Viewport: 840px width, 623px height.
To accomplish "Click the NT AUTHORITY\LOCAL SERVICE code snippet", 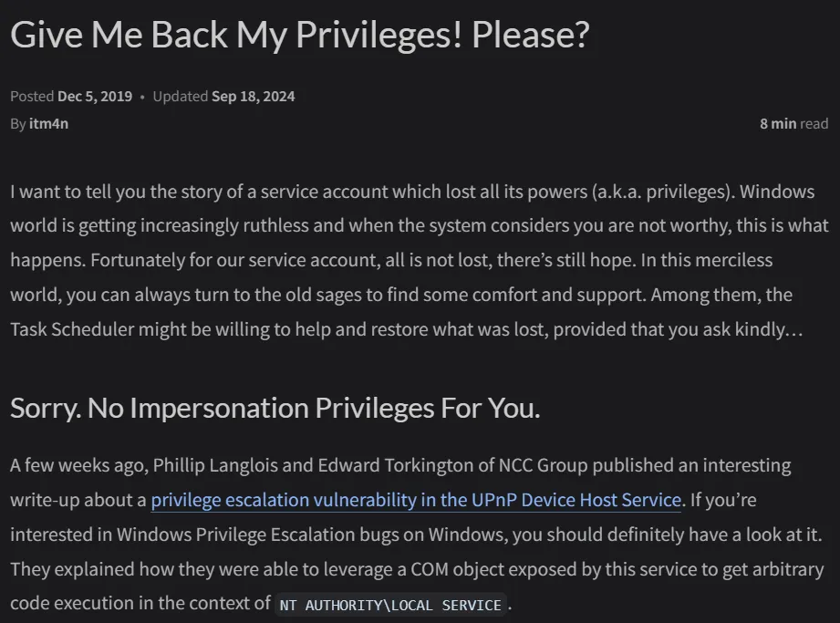I will tap(390, 605).
